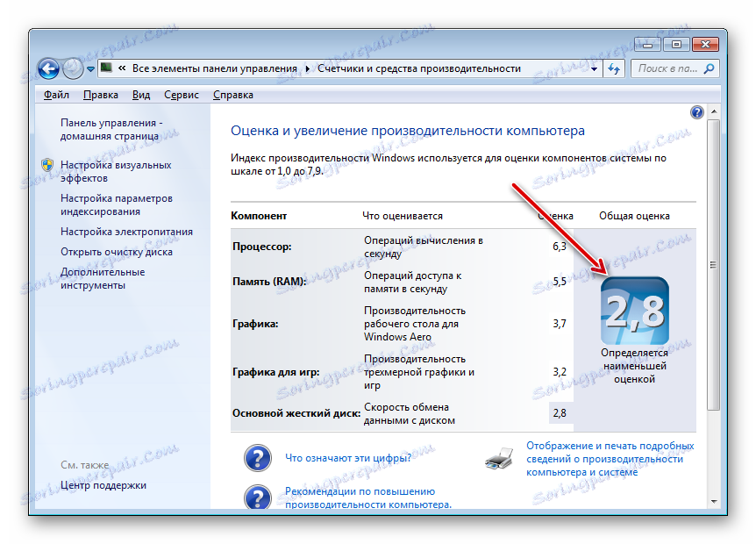This screenshot has height=544, width=756.
Task: Click the refresh button beside address bar
Action: [x=614, y=68]
